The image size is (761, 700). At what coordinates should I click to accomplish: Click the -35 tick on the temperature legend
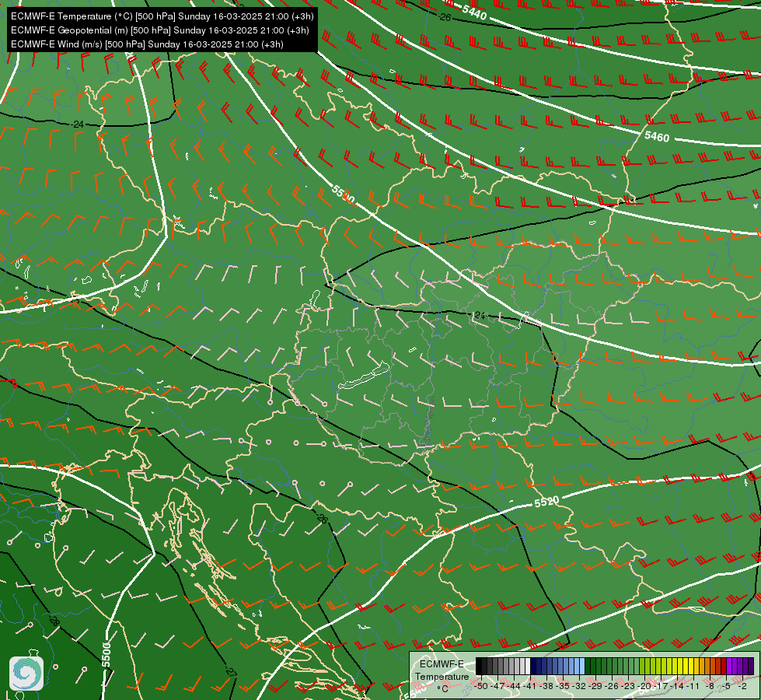point(564,686)
